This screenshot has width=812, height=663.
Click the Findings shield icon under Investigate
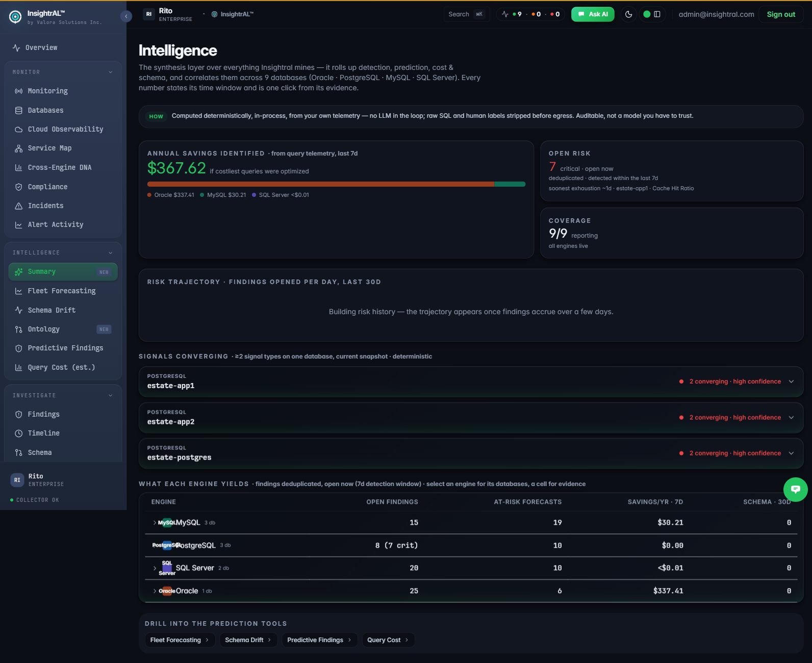point(19,414)
